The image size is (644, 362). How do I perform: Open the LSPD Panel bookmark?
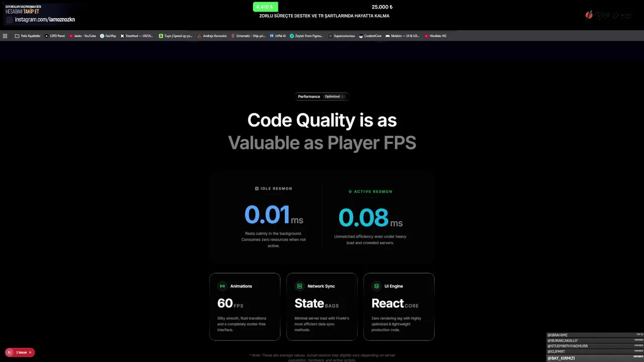(x=55, y=36)
